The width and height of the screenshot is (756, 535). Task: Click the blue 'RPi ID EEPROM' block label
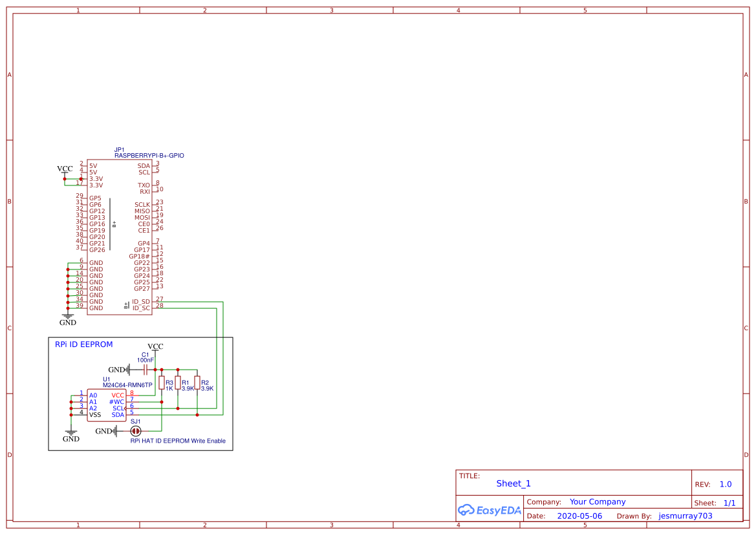click(83, 344)
